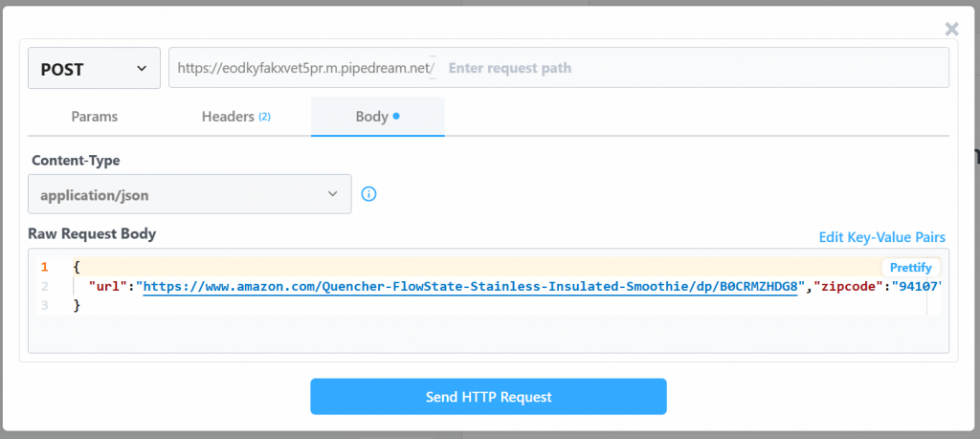Expand the application/json Content-Type dropdown
Viewport: 980px width, 439px height.
tap(189, 194)
